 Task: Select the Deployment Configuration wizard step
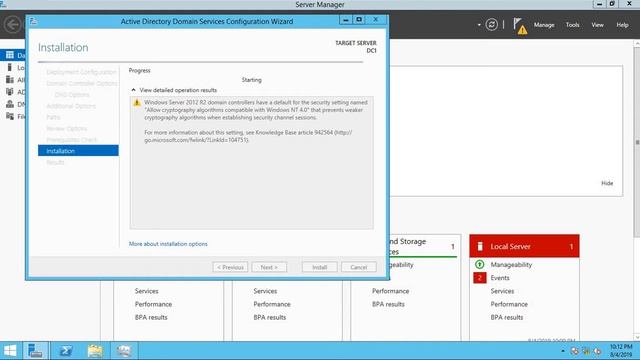pyautogui.click(x=81, y=72)
